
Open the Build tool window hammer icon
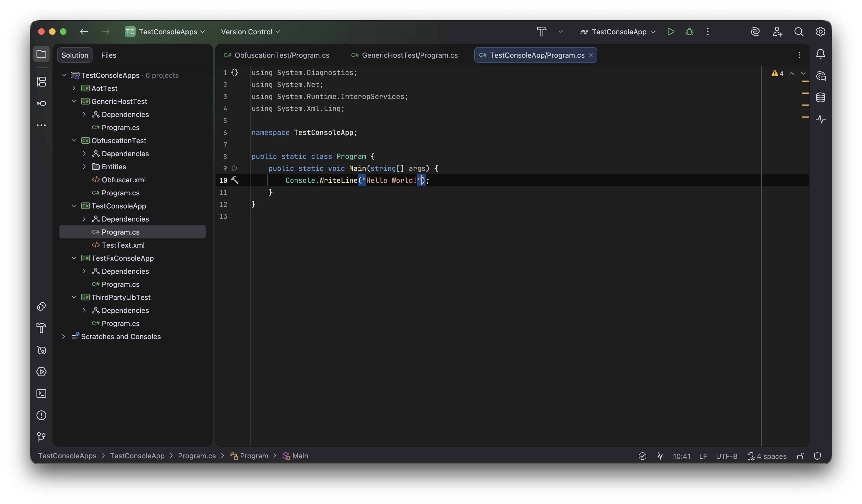[41, 328]
